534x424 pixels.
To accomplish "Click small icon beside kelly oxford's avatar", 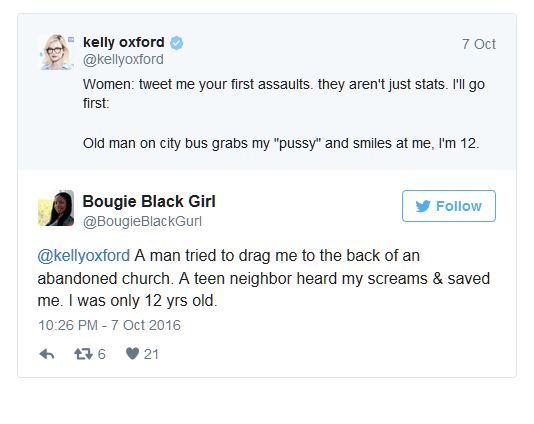I will (71, 40).
